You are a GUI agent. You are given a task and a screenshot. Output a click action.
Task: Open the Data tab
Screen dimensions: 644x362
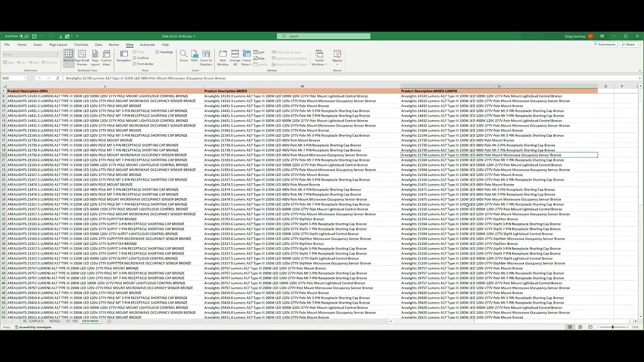point(99,45)
